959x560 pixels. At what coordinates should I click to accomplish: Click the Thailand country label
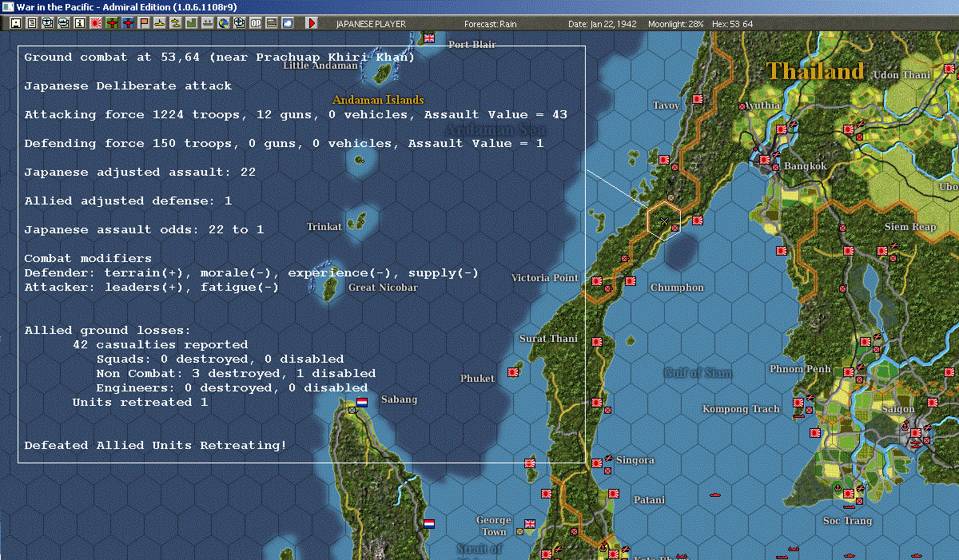pos(815,71)
